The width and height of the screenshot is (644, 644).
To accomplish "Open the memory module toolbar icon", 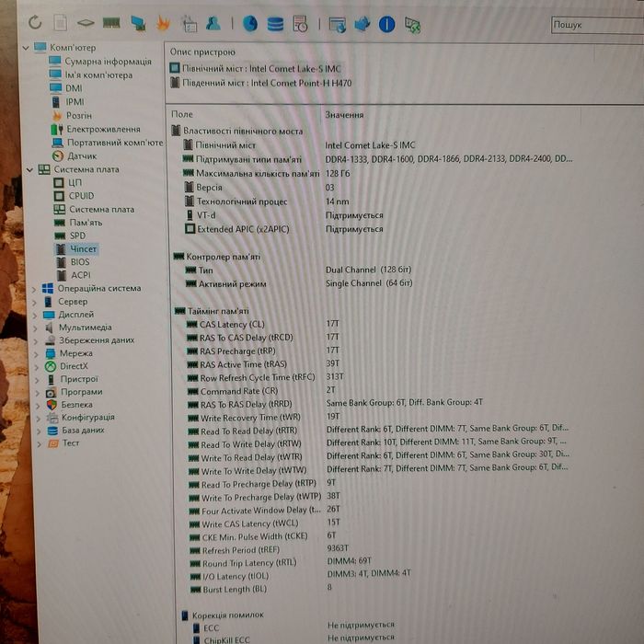I will (111, 23).
